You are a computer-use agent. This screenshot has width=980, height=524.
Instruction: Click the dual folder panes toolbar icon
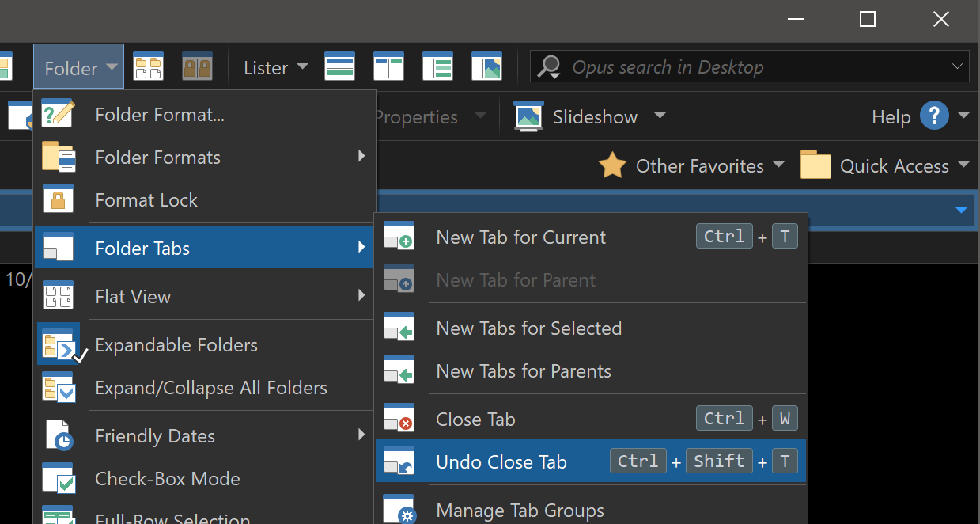(148, 66)
